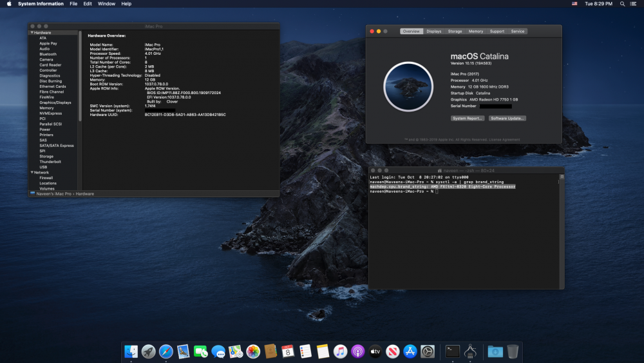Open Photos from the dock
This screenshot has height=363, width=644.
(253, 351)
